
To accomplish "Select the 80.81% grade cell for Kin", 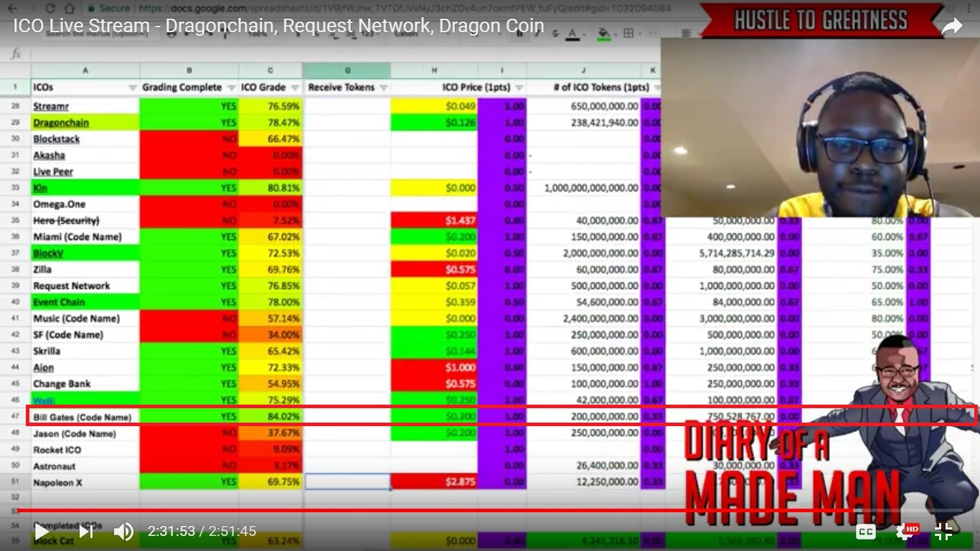I will coord(270,188).
